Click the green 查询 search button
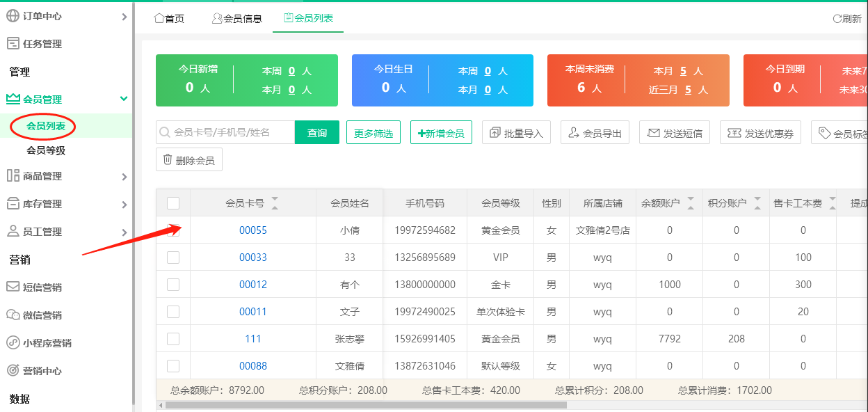 tap(316, 132)
